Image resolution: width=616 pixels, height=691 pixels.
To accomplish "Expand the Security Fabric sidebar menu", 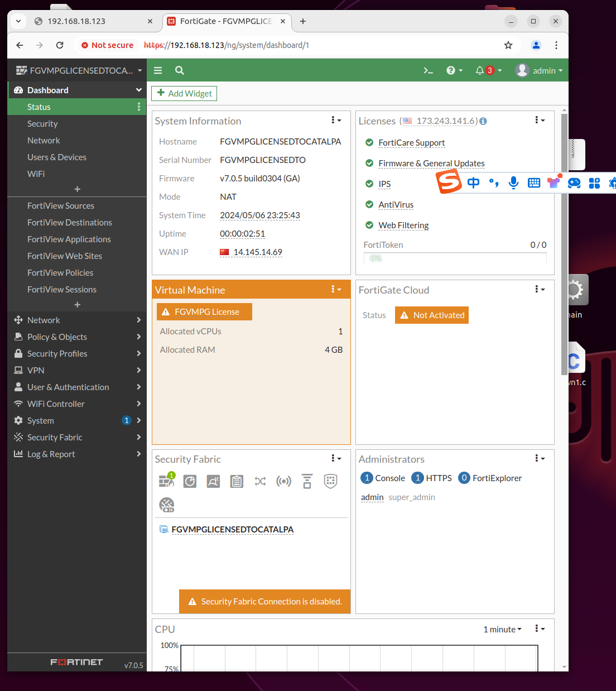I will coord(77,437).
